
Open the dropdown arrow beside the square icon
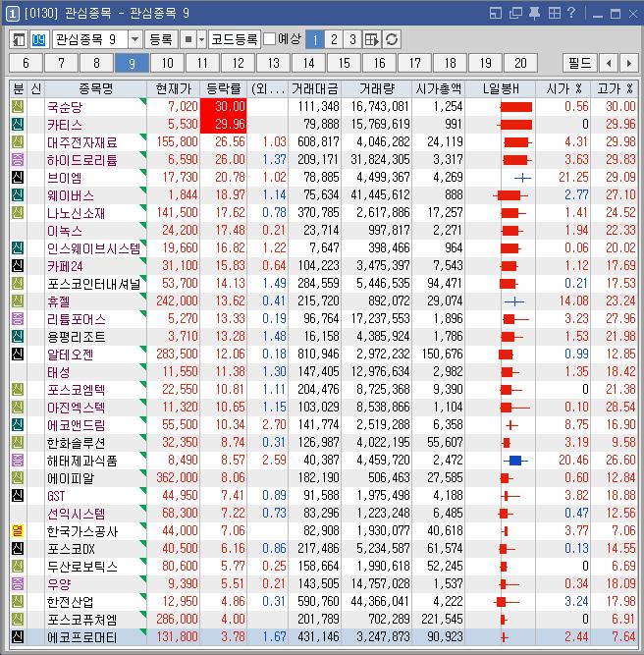(x=201, y=39)
